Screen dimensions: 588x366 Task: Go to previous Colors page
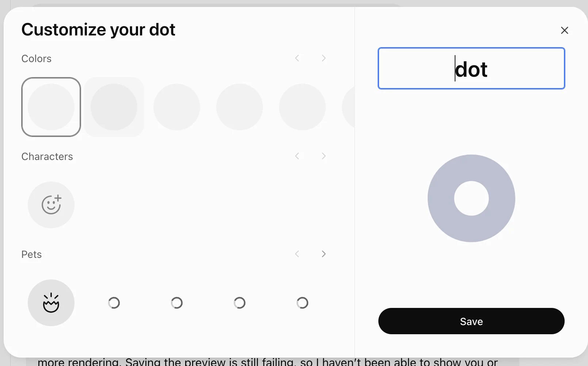pos(297,58)
